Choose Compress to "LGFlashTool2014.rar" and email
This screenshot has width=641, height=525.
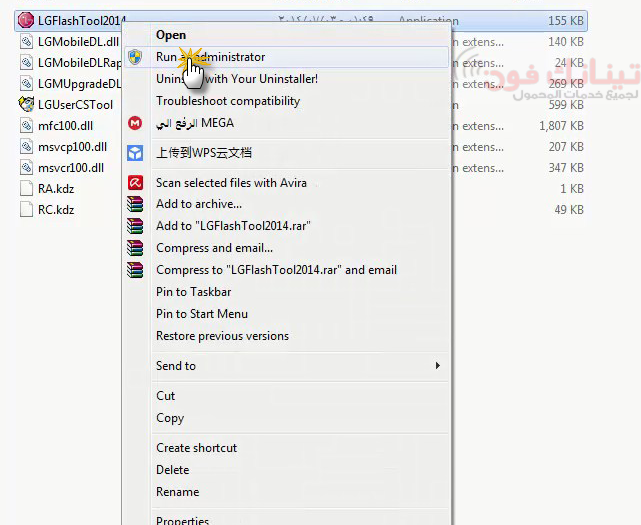click(x=276, y=270)
